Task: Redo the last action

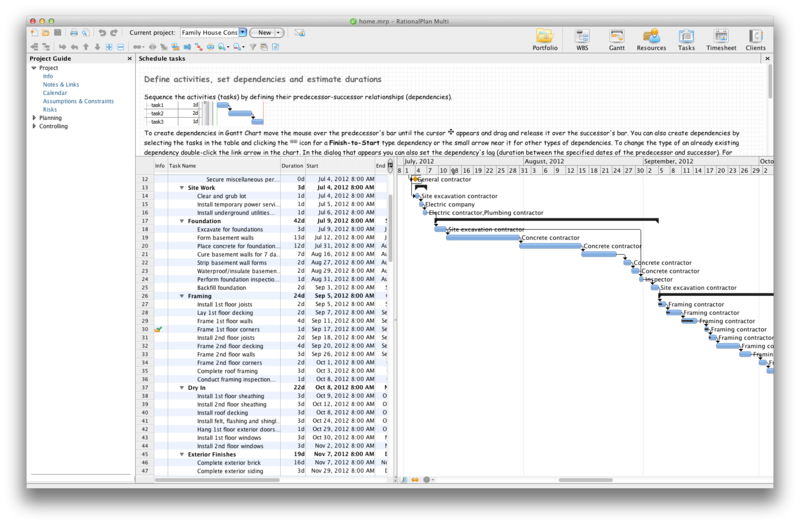Action: pyautogui.click(x=114, y=33)
